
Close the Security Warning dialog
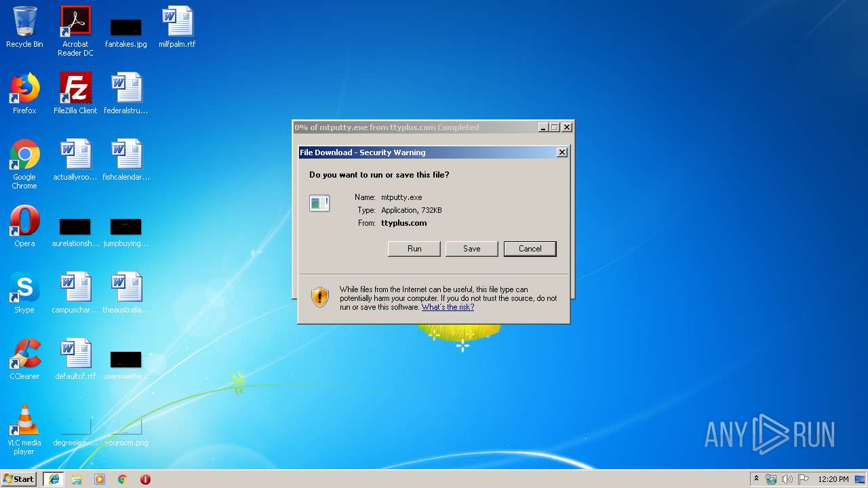562,152
